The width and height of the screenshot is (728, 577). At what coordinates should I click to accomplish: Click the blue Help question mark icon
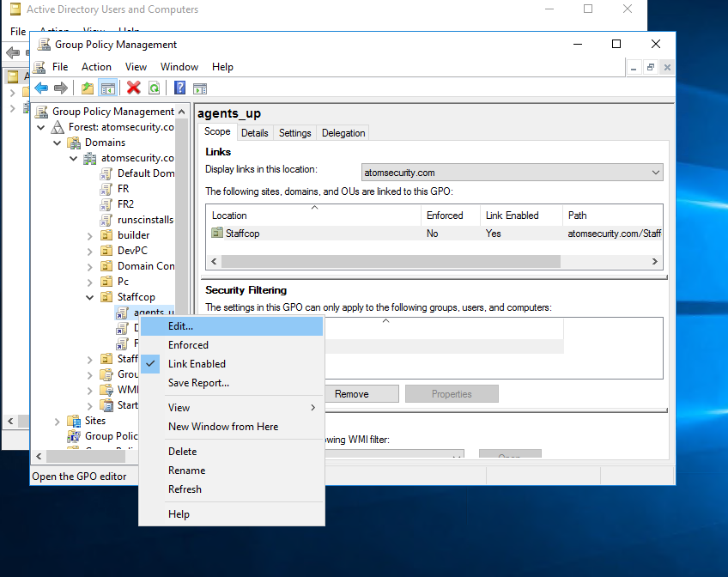(x=179, y=88)
